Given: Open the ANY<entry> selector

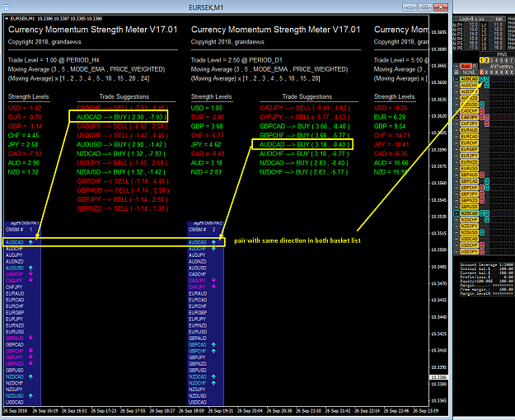Looking at the screenshot, I should point(497,67).
